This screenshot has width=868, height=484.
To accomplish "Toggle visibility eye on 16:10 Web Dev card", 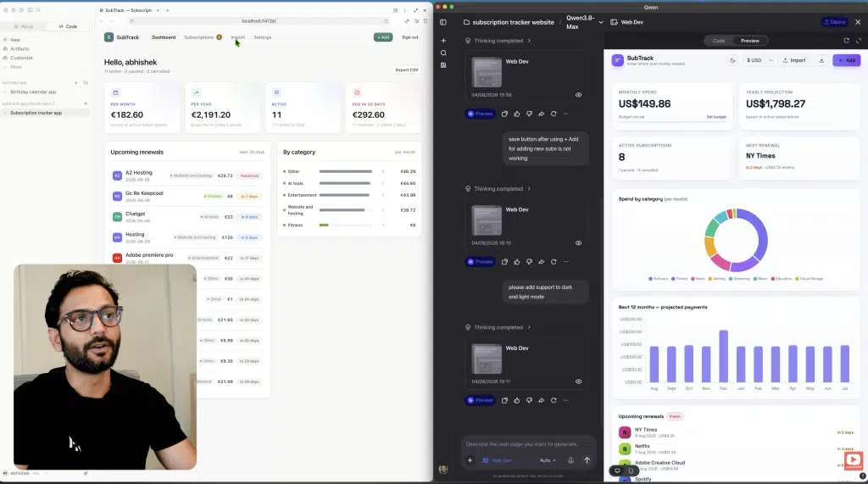I will 578,242.
